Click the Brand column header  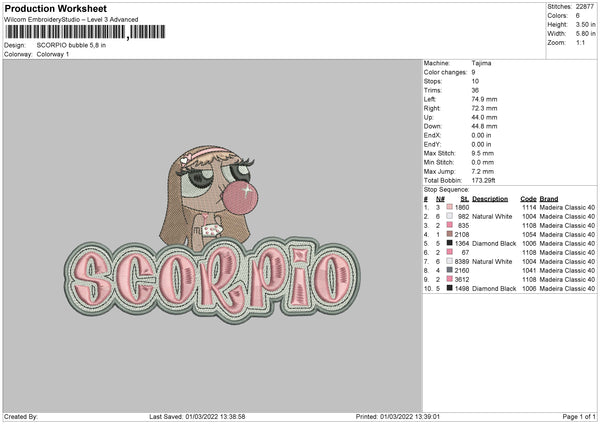tap(549, 199)
